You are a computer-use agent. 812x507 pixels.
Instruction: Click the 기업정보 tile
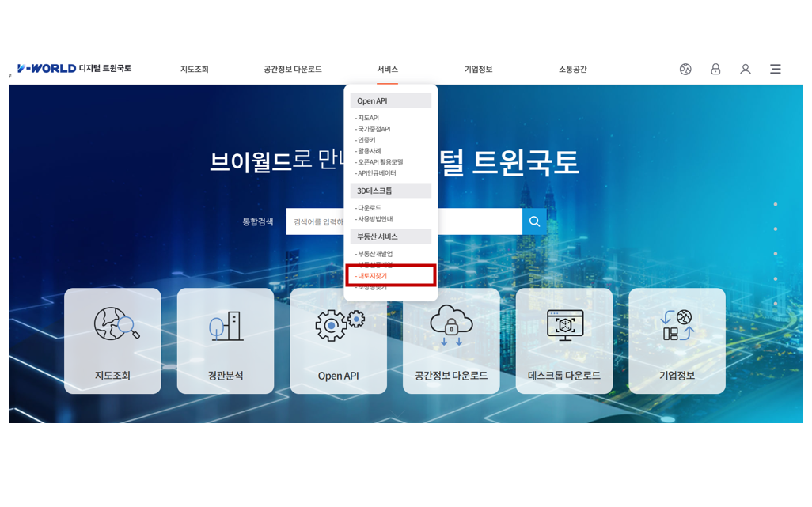(677, 341)
